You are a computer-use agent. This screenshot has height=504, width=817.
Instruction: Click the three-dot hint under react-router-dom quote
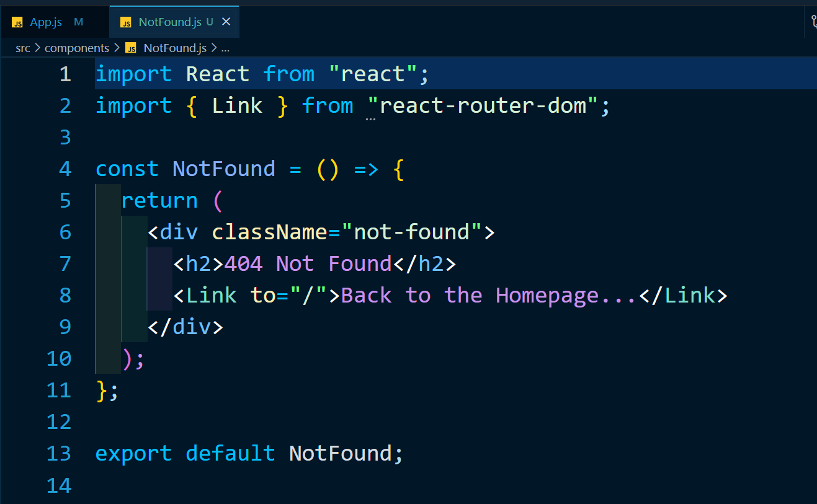coord(371,118)
